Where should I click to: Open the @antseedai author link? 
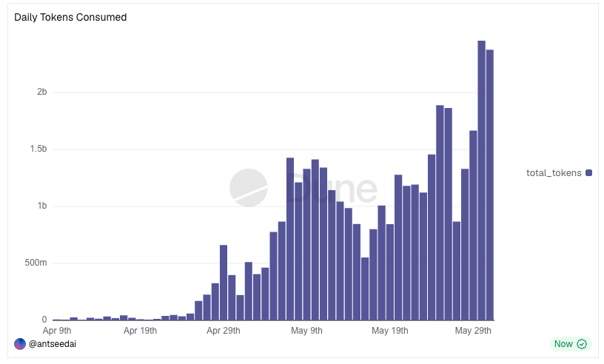[53, 344]
